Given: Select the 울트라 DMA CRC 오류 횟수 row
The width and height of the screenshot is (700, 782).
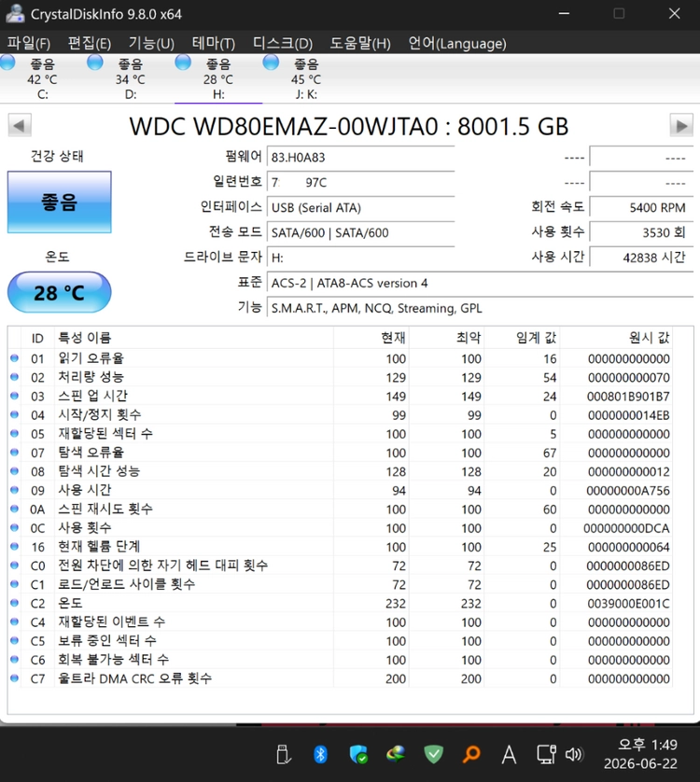Looking at the screenshot, I should click(x=341, y=678).
